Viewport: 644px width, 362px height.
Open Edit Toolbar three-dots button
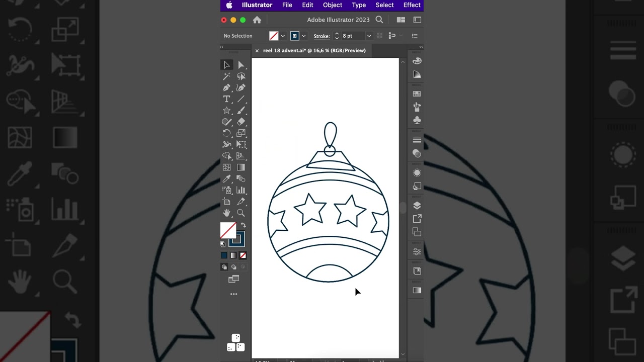[x=233, y=294]
